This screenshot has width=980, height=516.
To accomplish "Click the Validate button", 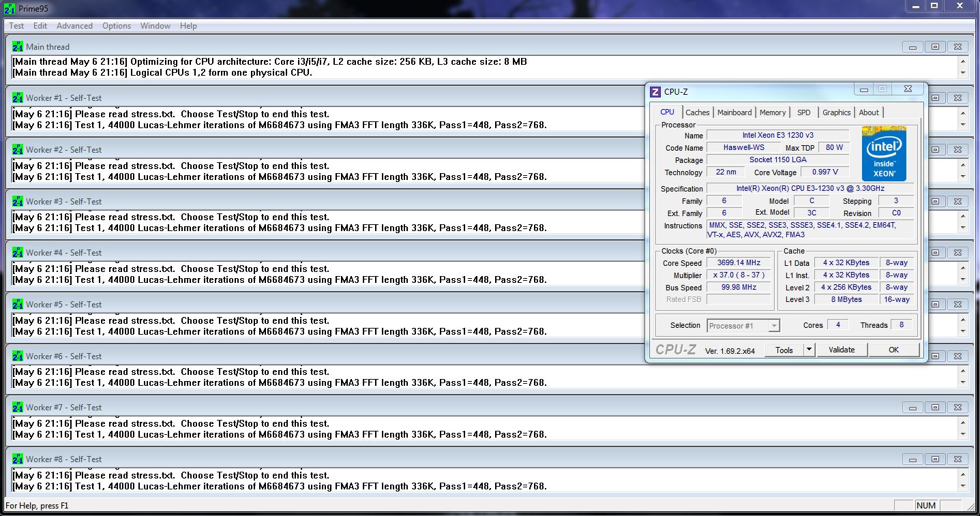I will click(x=842, y=350).
